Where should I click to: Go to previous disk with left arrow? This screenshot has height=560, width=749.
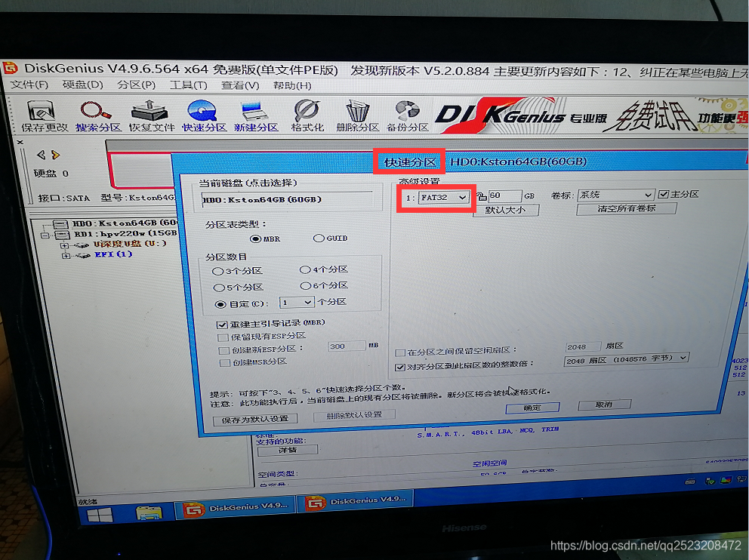[x=41, y=155]
